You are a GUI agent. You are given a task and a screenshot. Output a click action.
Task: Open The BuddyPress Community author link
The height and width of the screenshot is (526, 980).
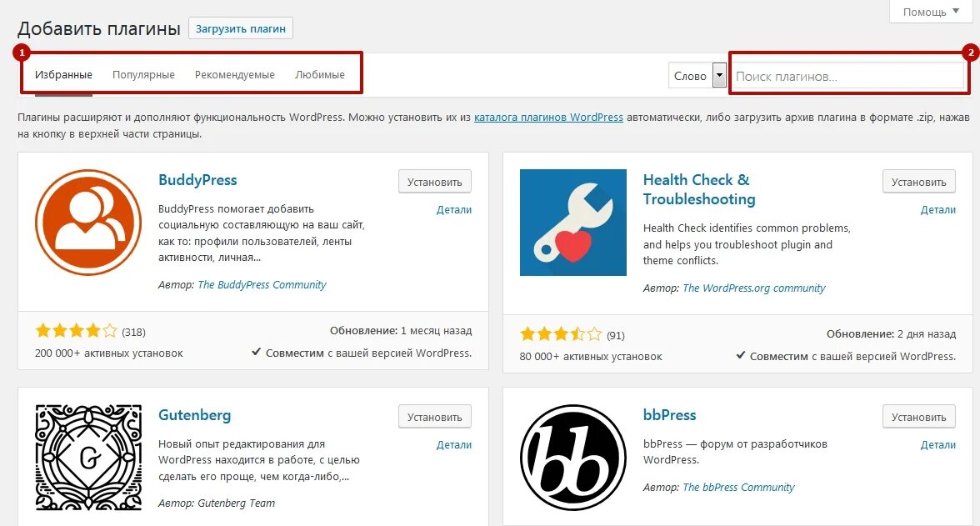pos(262,284)
